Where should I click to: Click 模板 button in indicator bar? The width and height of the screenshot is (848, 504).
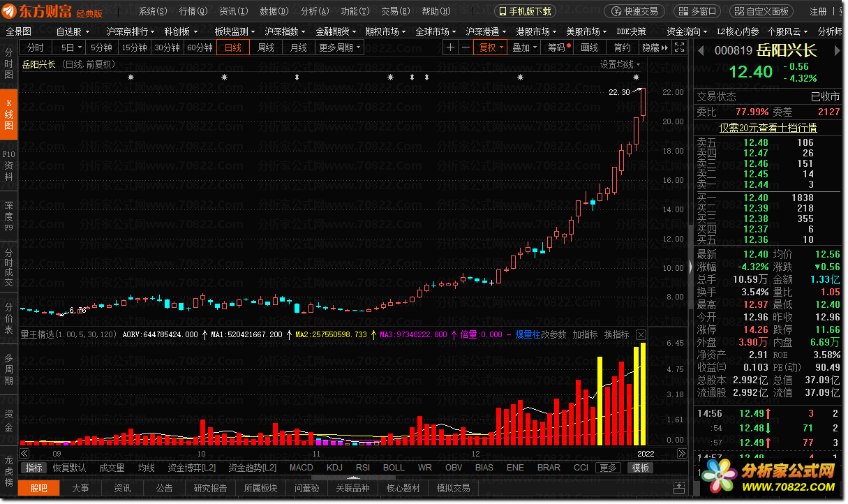(x=641, y=468)
